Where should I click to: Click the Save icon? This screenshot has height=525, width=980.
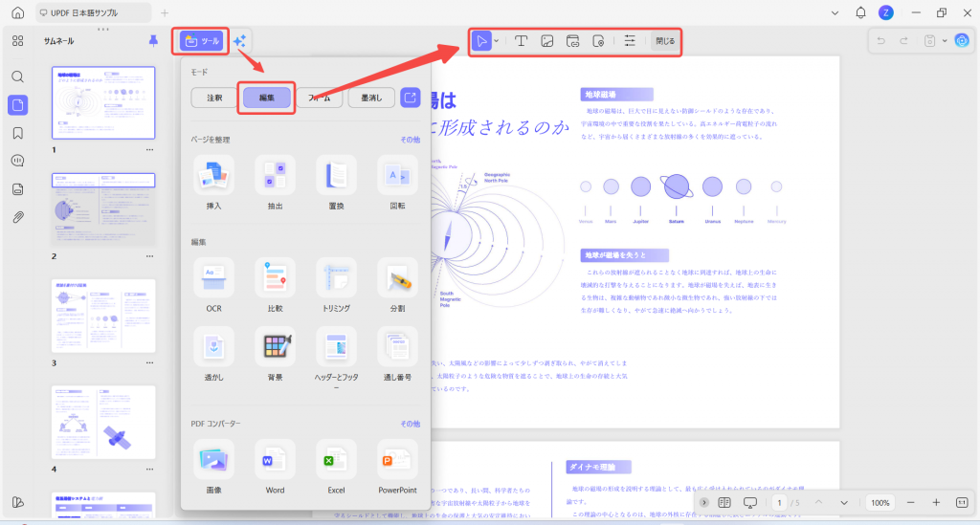pyautogui.click(x=930, y=41)
